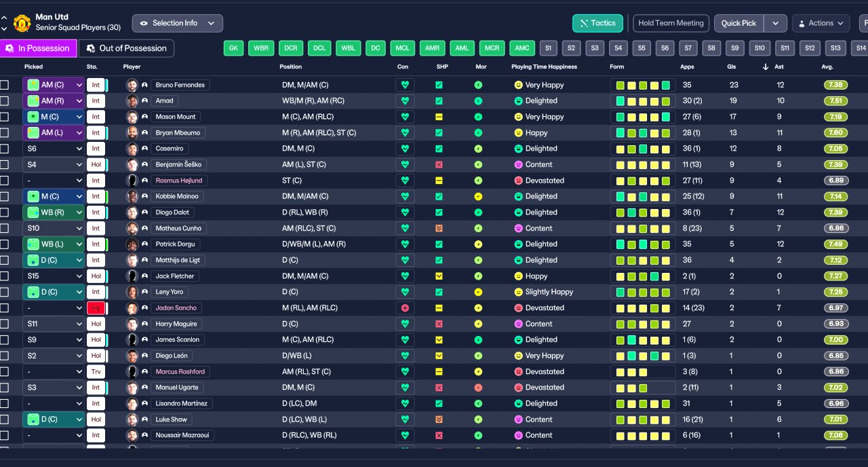Open Luke Shaw's D (C) picked dropdown

click(54, 419)
